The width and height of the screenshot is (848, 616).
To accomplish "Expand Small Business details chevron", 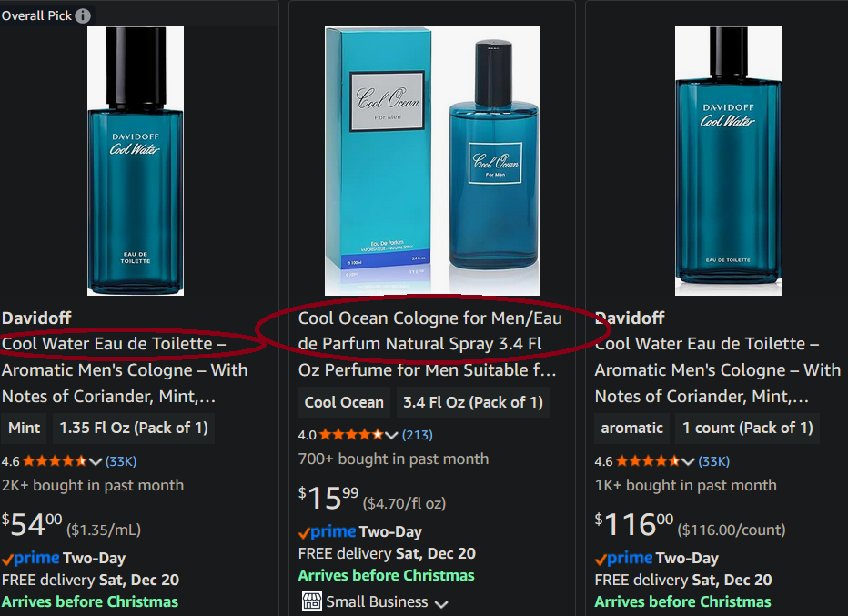I will pyautogui.click(x=441, y=603).
